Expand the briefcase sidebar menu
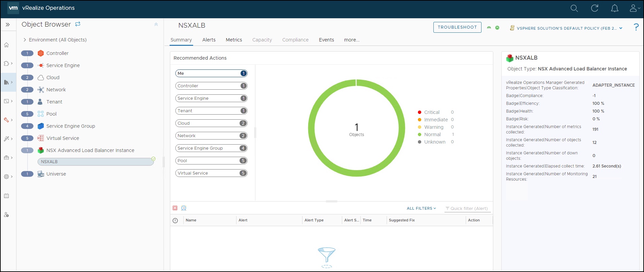The image size is (644, 272). 8,157
